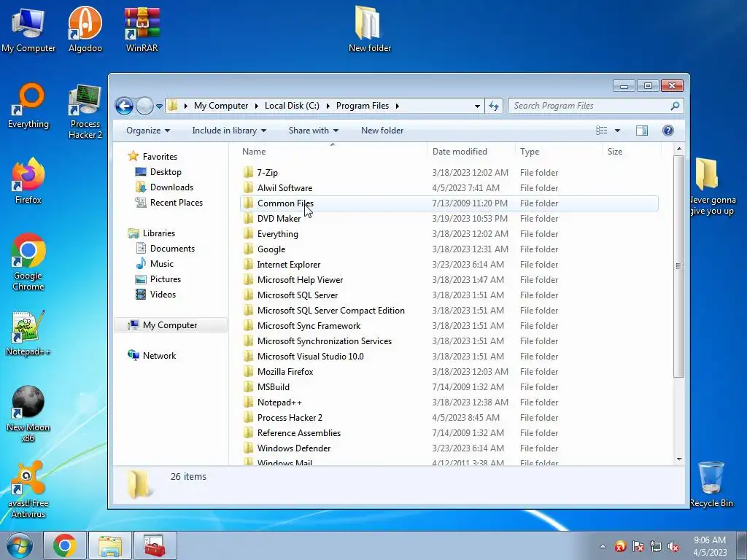Screen dimensions: 747x560
Task: Select Network in the navigation pane
Action: point(159,356)
